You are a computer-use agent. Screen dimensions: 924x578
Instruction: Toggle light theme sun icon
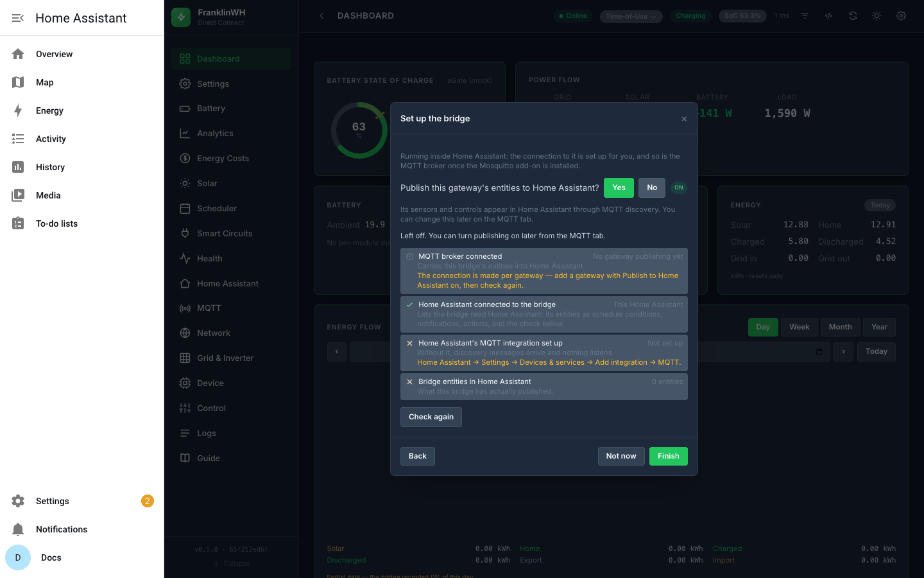877,16
